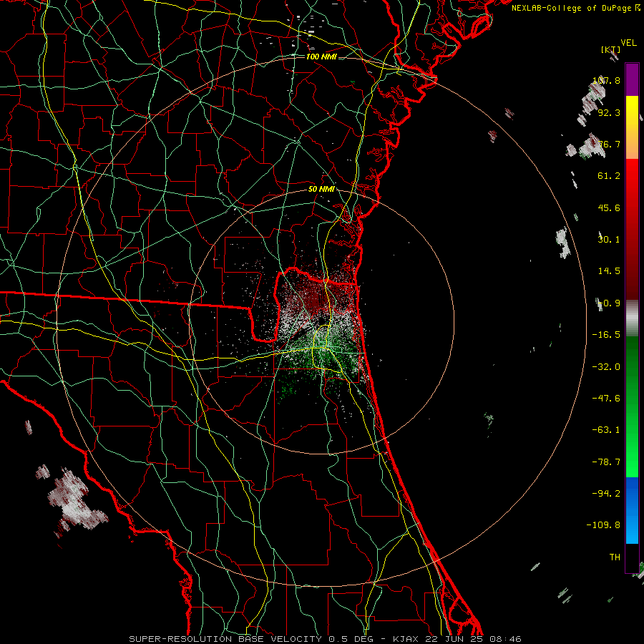The image size is (644, 644).
Task: Click the gray near-zero segment of color bar
Action: tap(632, 318)
